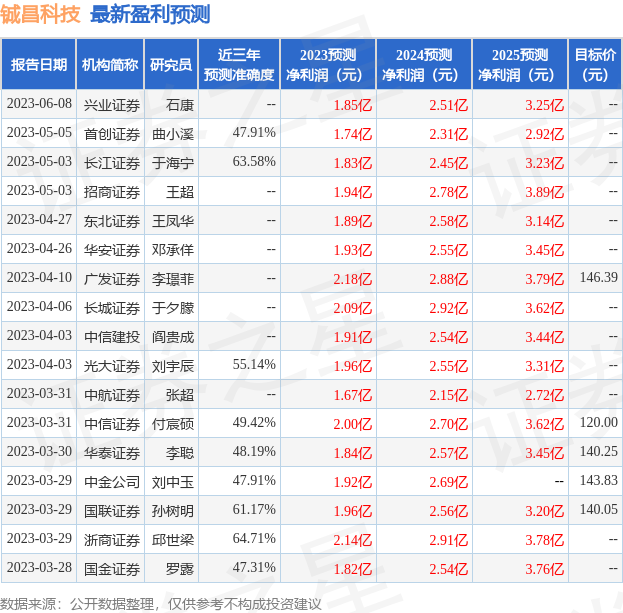This screenshot has width=623, height=613.
Task: Click researcher name 邓承佯
Action: pos(173,250)
